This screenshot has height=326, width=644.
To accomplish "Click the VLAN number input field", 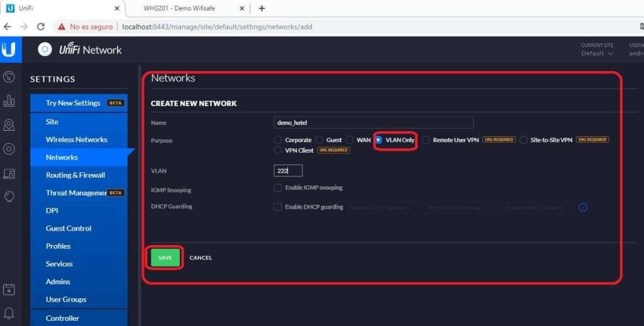I will point(288,171).
